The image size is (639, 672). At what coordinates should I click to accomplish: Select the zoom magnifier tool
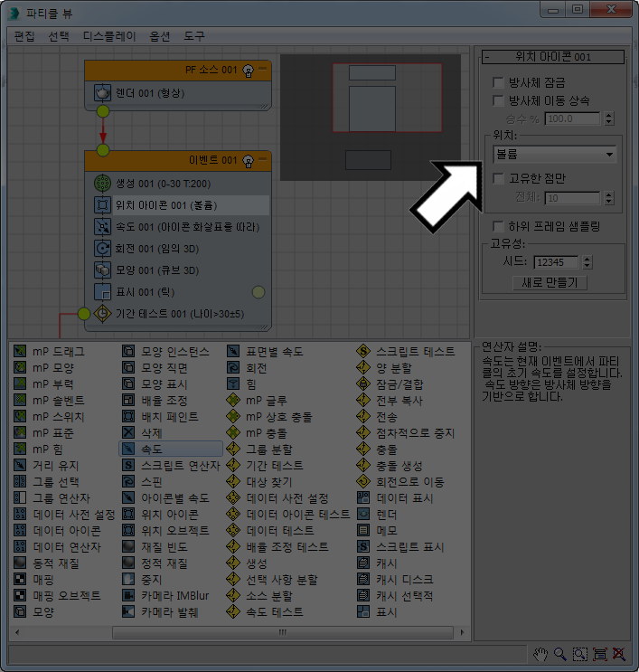559,654
